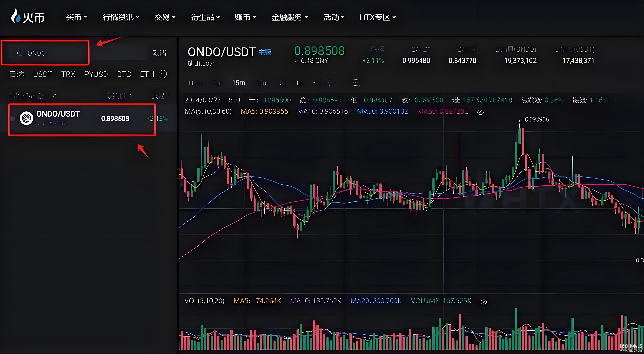This screenshot has height=354, width=644.
Task: Hide the VOL indicator with eye icon
Action: [483, 302]
